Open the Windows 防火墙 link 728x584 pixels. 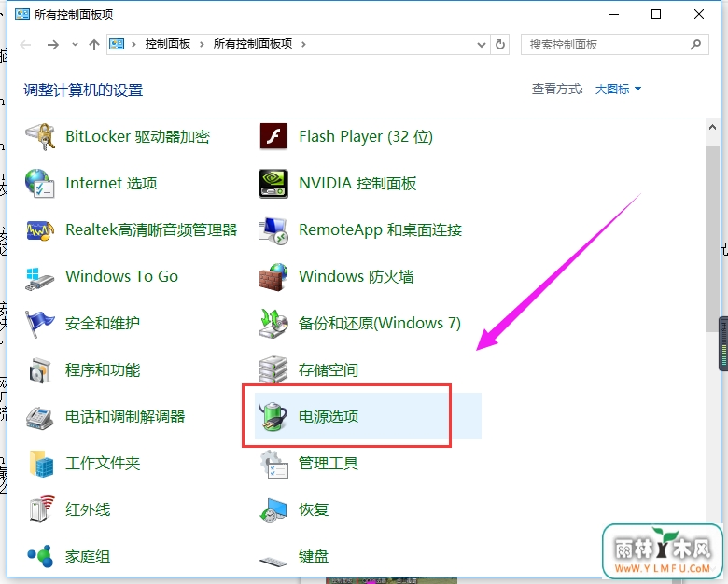(356, 277)
